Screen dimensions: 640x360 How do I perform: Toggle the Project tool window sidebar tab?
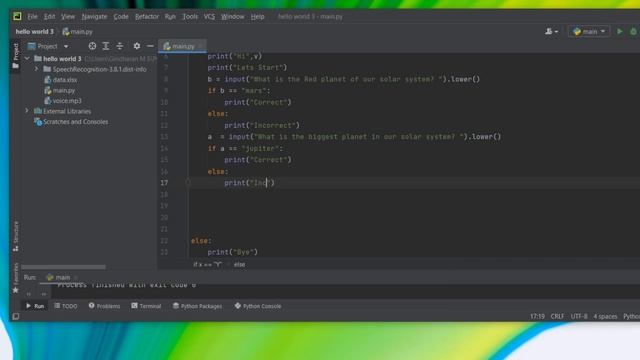(16, 56)
